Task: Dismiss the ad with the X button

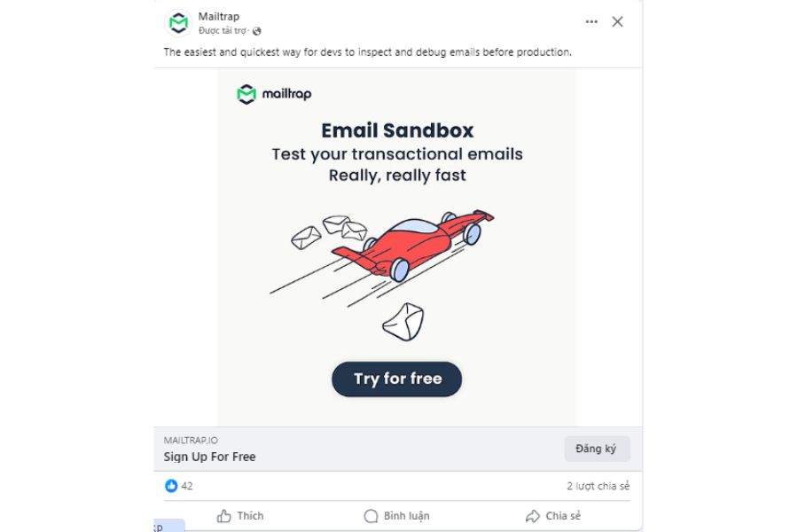Action: click(x=617, y=21)
